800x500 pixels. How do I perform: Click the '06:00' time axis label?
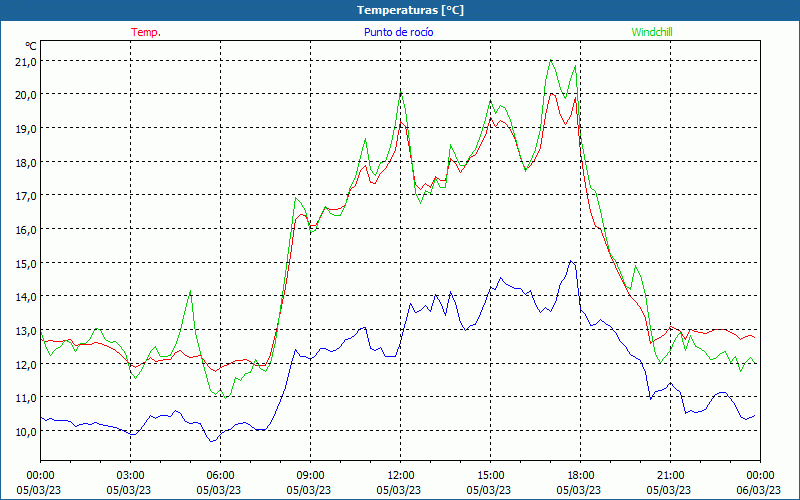pos(220,476)
